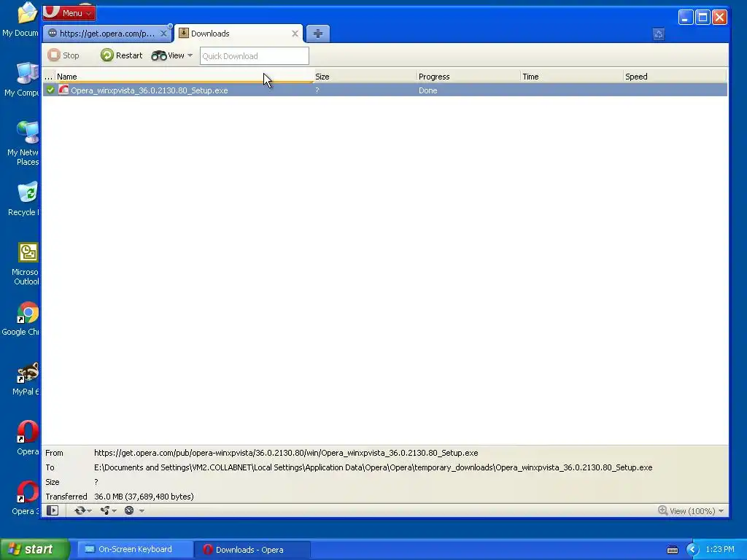Toggle the side panel icon in status bar
Screen dimensions: 747x560
(53, 510)
